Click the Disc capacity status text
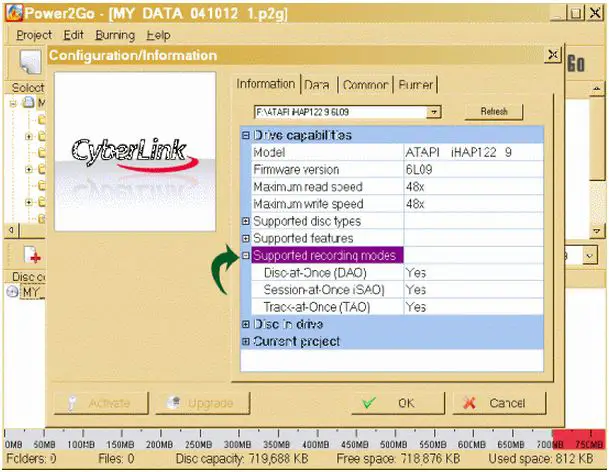The image size is (609, 472). point(242,459)
